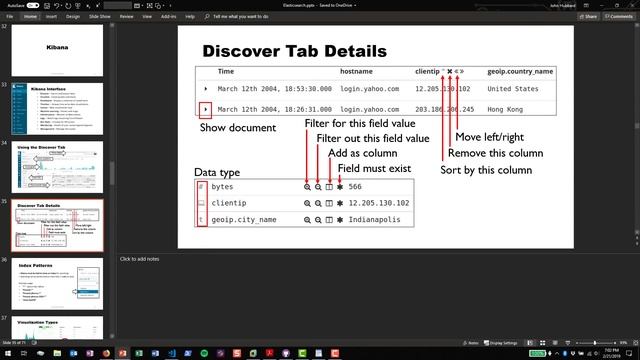Select the Using the Discover Tab thumbnail
The image size is (640, 360).
57,167
